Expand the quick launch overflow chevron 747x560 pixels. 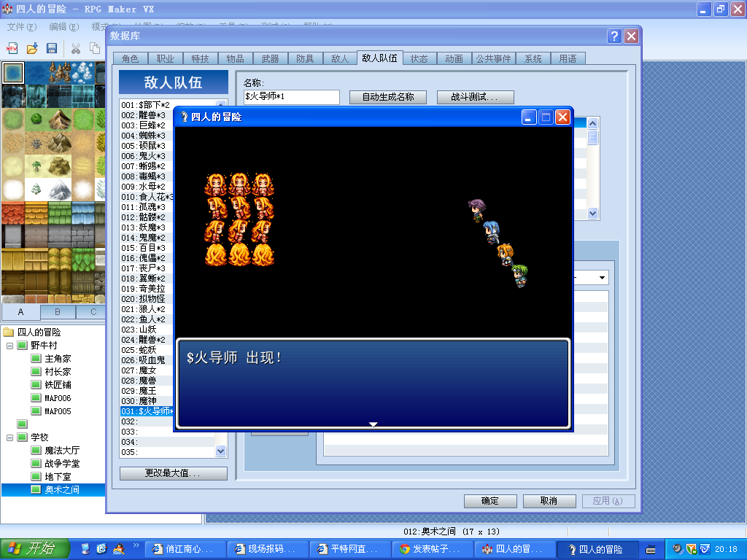pyautogui.click(x=136, y=545)
